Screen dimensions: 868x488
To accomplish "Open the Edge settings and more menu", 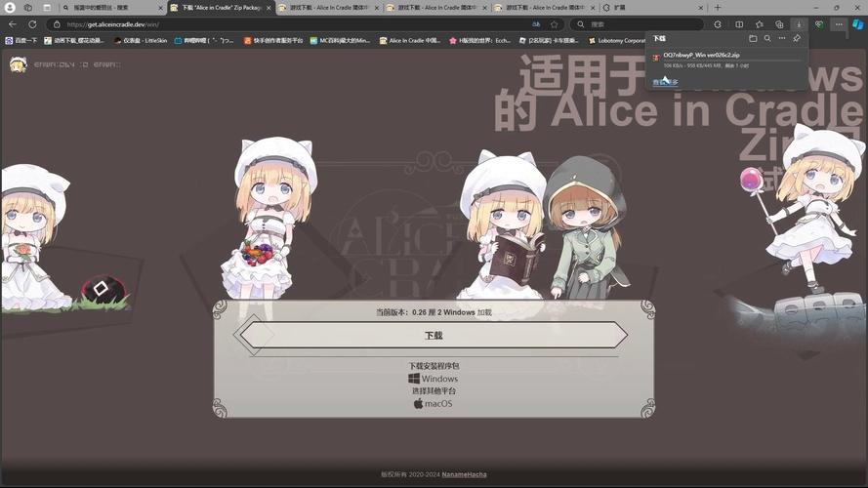I will [x=839, y=23].
